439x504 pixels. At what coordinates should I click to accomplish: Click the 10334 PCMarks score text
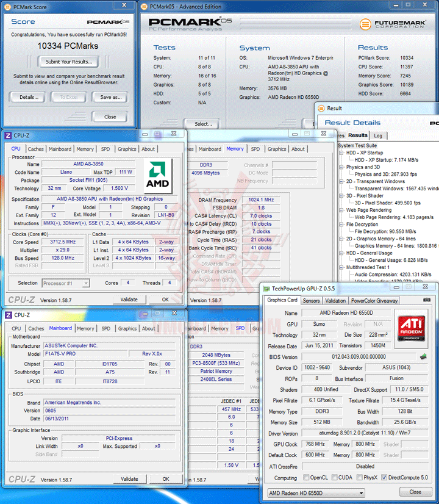click(x=68, y=46)
